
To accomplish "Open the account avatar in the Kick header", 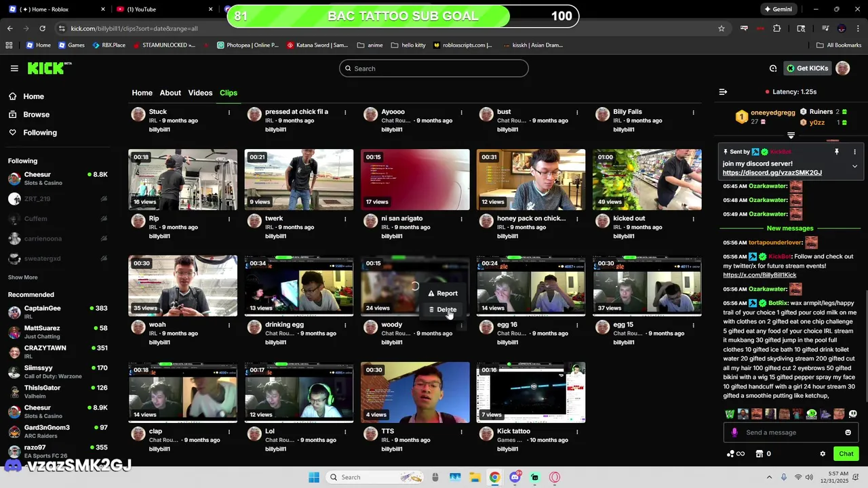I will tap(843, 68).
